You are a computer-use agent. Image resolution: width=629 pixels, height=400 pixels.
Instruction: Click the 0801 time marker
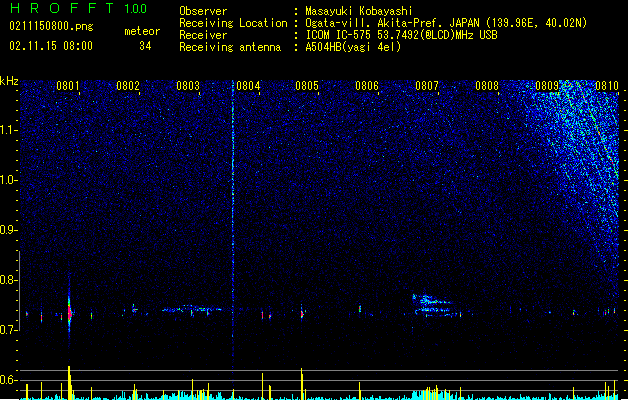[x=68, y=86]
